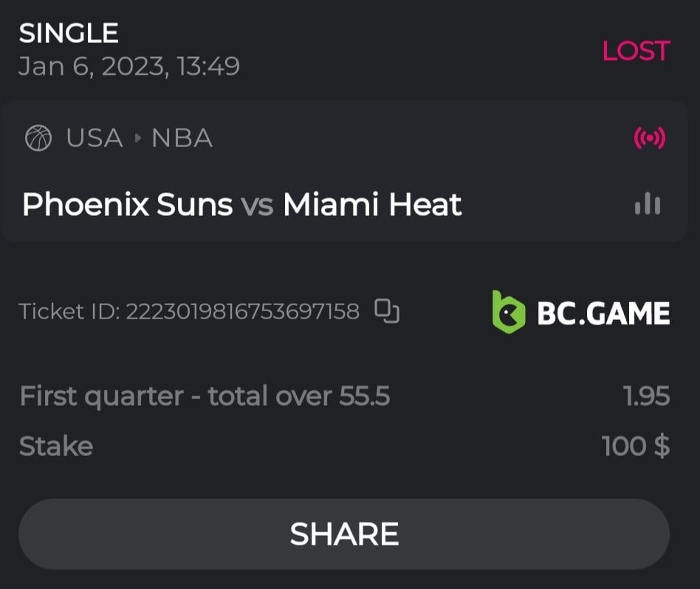Click the Phoenix Suns team name
This screenshot has height=589, width=700.
(127, 204)
